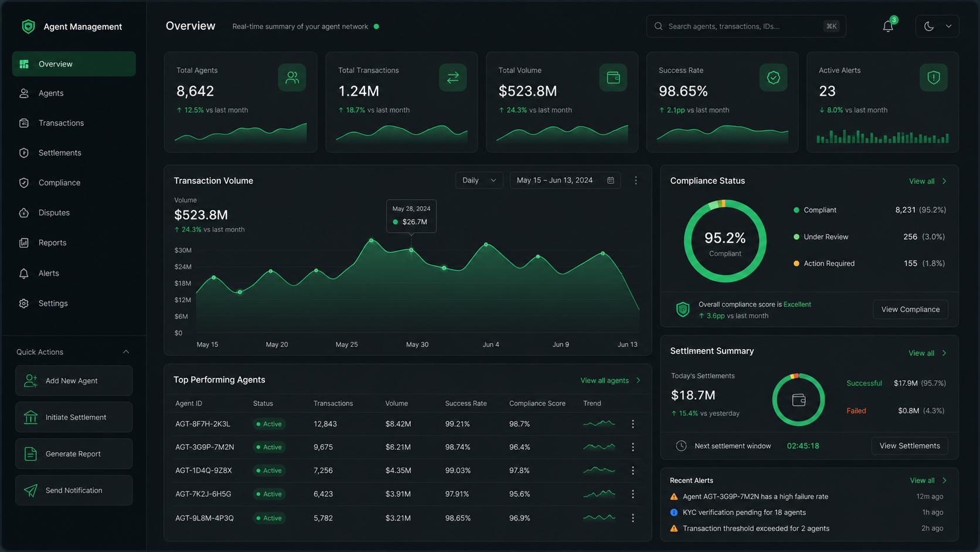The height and width of the screenshot is (552, 980).
Task: Open row menu for AGT-7K2J-6H5G
Action: [x=633, y=494]
